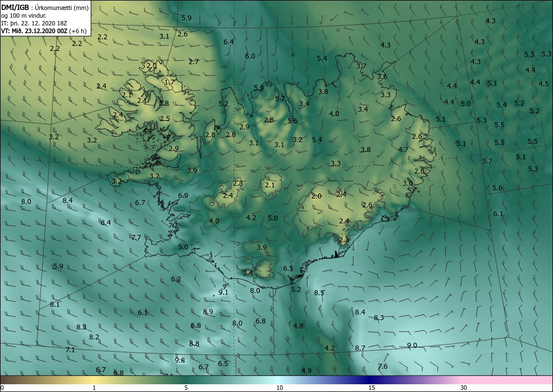
Task: Click the 9.8 value near the bottom edge
Action: [x=180, y=360]
